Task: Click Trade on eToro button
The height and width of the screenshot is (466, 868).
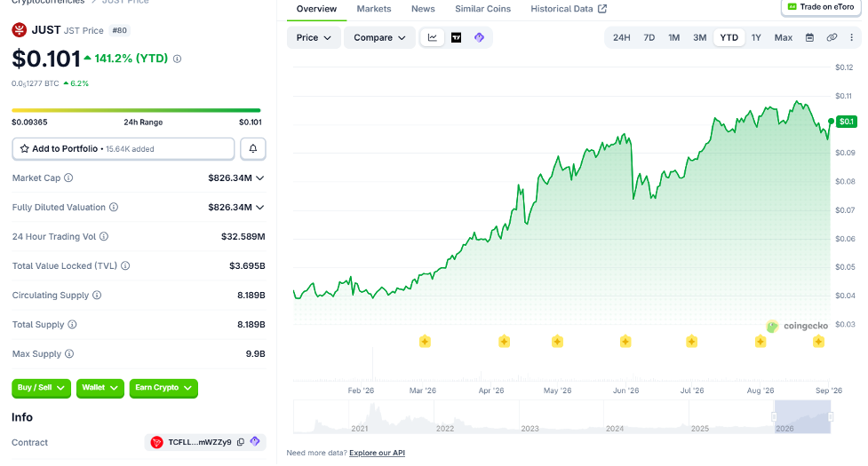Action: (x=821, y=7)
